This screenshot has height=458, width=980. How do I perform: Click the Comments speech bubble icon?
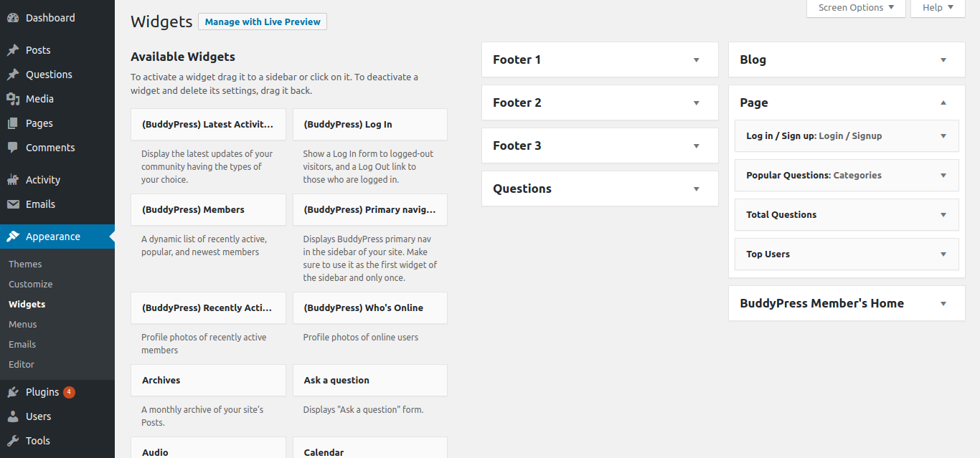coord(13,148)
